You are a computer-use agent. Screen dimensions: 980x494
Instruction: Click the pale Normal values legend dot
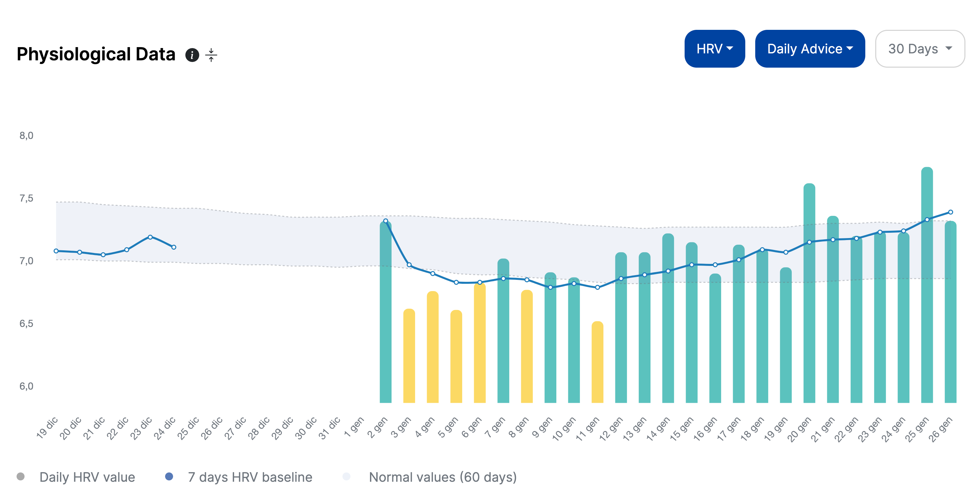pyautogui.click(x=346, y=476)
